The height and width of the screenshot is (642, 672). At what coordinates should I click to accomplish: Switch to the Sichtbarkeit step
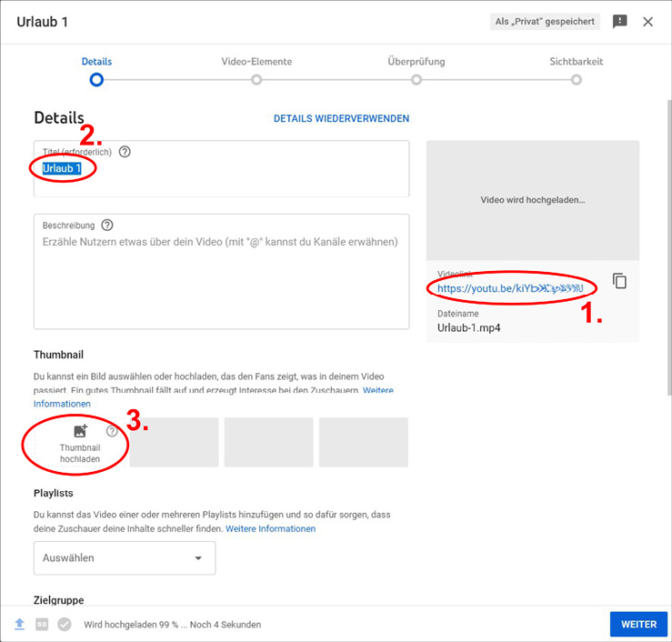point(576,79)
